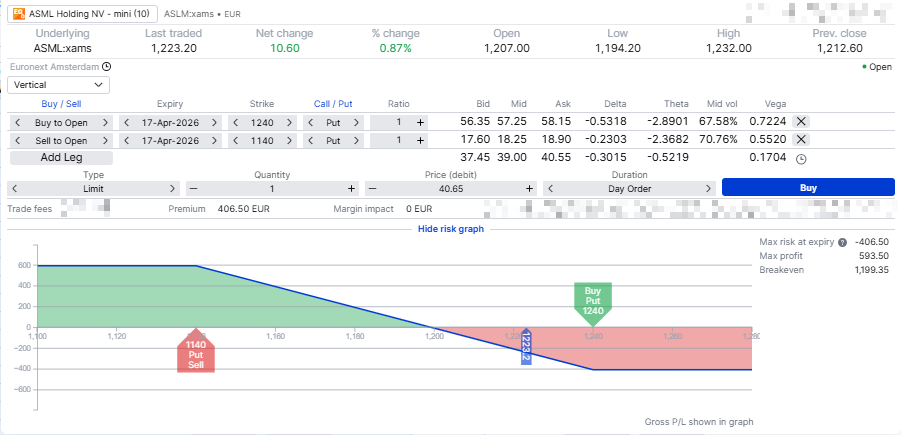Click the Euronext Amsterdam clock icon
The height and width of the screenshot is (435, 901).
[x=106, y=67]
